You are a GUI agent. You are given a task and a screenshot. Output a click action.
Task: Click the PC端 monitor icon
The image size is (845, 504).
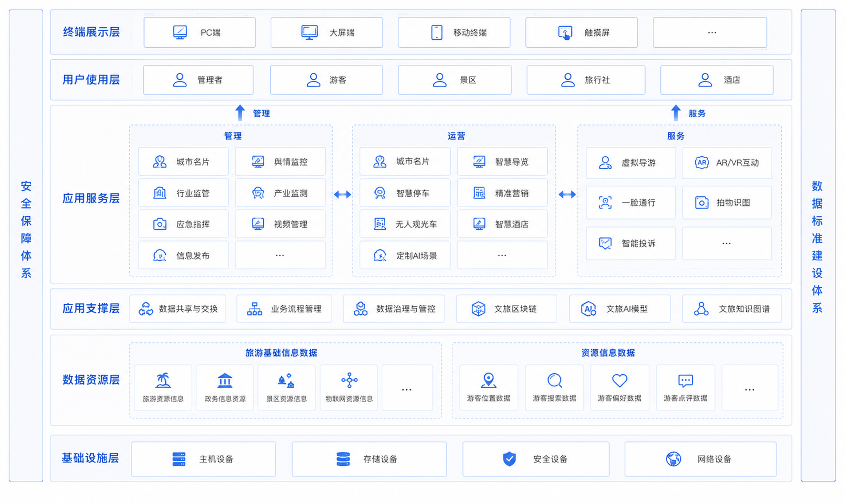pos(180,32)
